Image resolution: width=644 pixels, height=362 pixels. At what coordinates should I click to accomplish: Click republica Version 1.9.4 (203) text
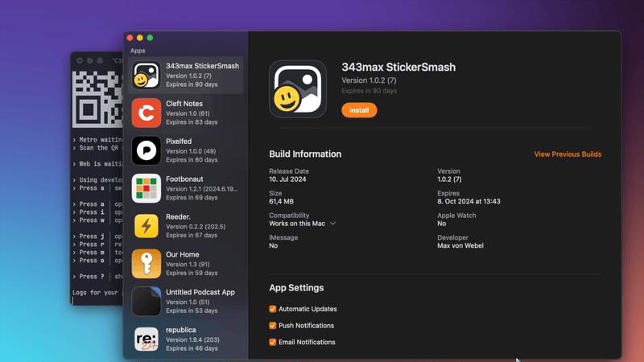click(x=192, y=339)
